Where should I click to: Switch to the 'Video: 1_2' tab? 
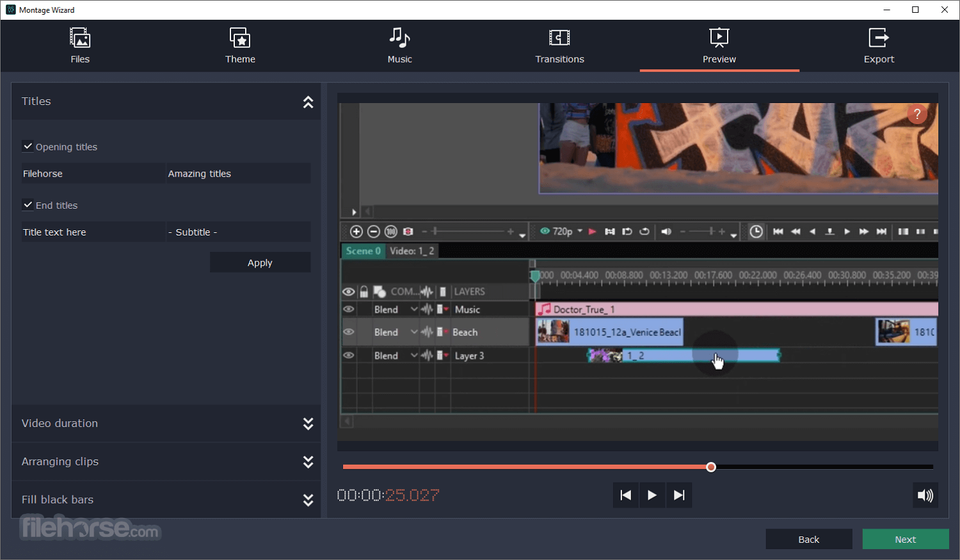point(412,251)
